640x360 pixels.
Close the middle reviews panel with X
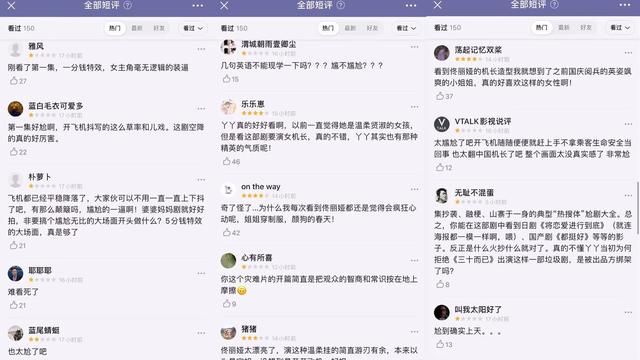coord(224,5)
